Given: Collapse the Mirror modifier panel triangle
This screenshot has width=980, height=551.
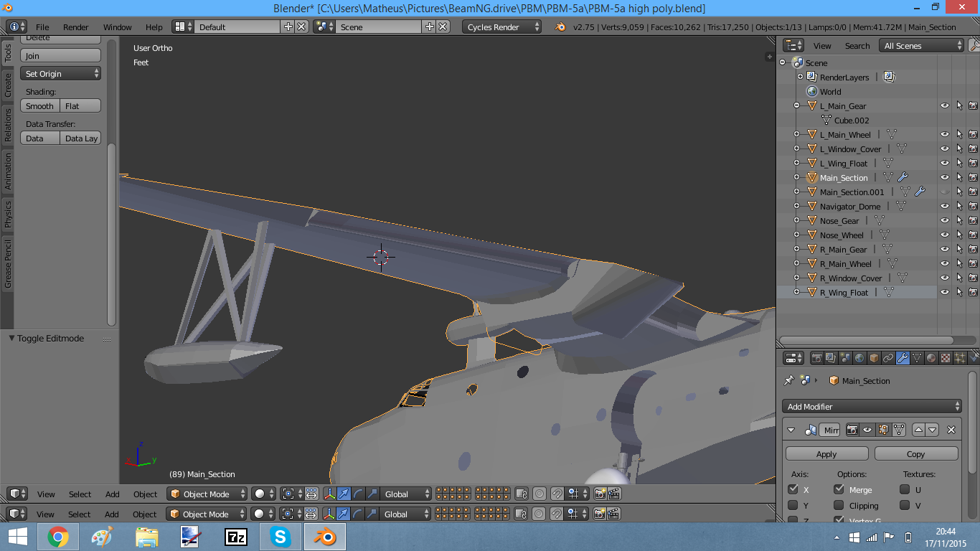Looking at the screenshot, I should [x=791, y=430].
